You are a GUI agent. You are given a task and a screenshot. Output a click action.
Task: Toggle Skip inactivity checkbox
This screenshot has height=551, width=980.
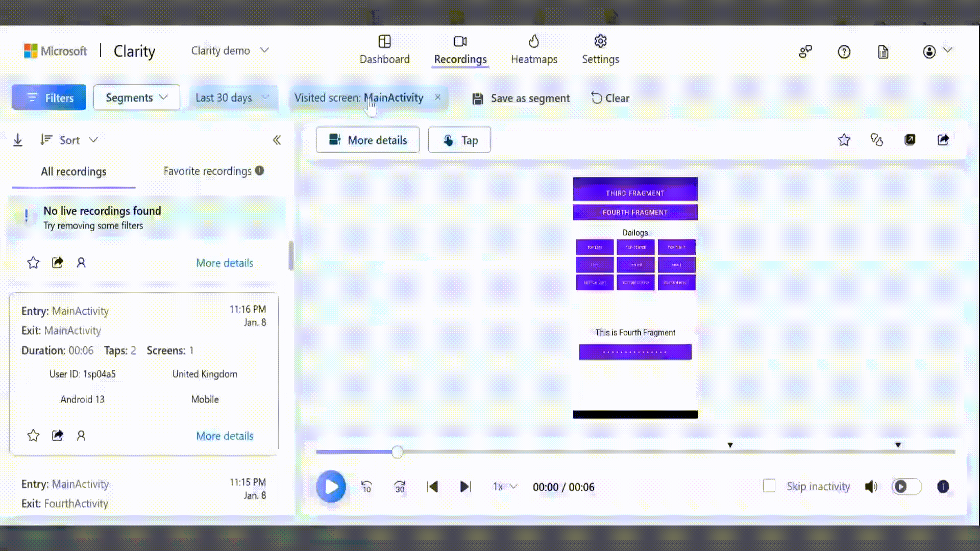(x=769, y=486)
